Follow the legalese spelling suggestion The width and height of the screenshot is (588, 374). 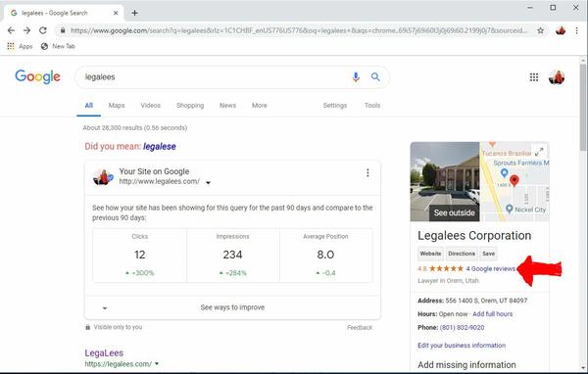(160, 146)
